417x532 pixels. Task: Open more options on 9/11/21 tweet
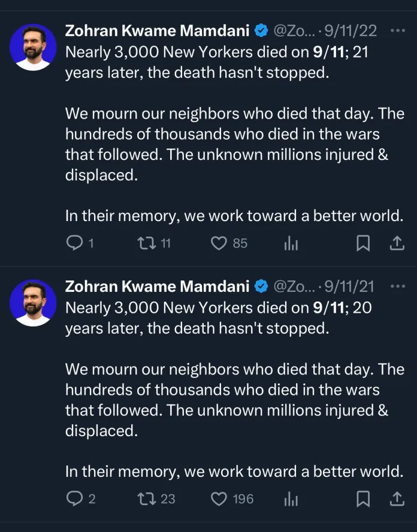click(x=397, y=286)
